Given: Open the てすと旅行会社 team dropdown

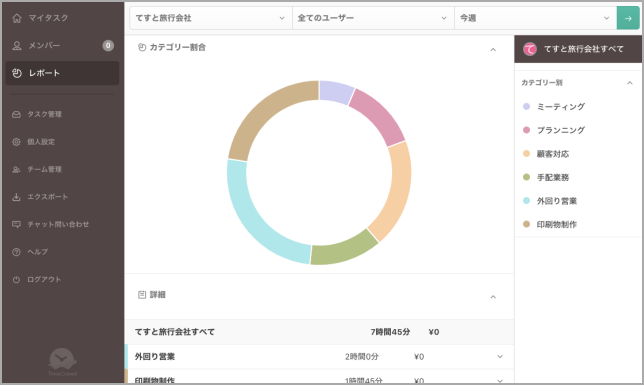Looking at the screenshot, I should (x=211, y=18).
